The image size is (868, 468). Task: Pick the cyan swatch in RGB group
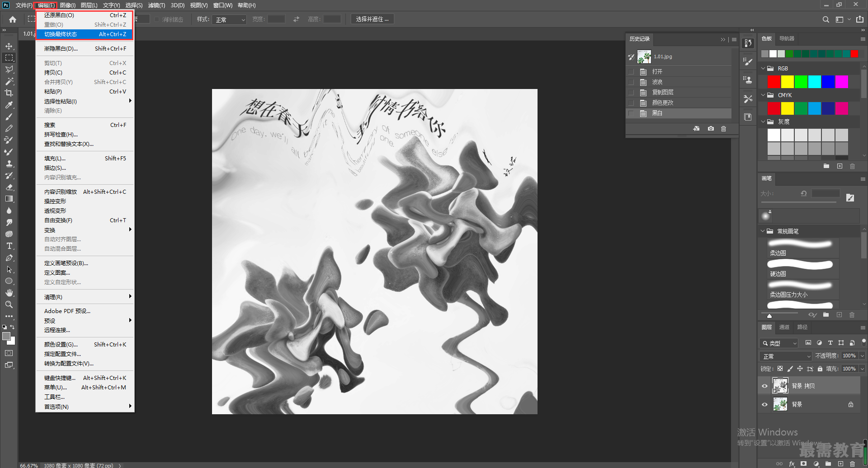click(x=815, y=82)
